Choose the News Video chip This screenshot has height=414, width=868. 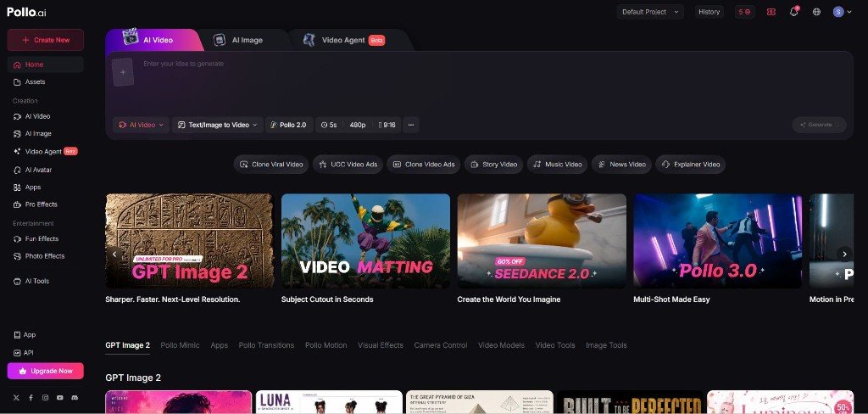[621, 165]
